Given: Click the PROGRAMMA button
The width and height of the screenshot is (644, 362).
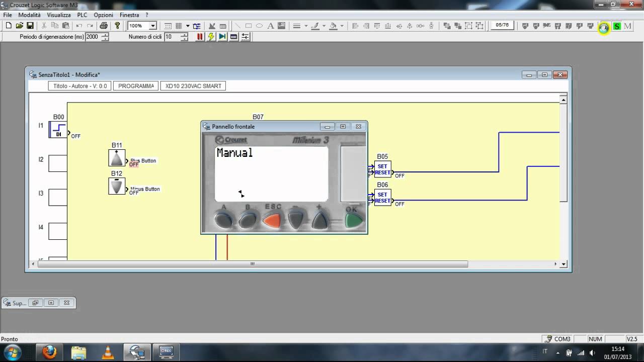Looking at the screenshot, I should coord(136,86).
